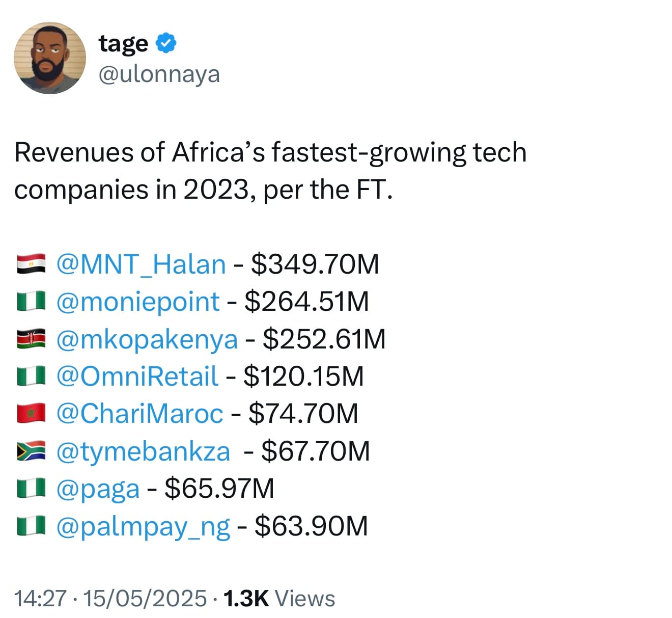This screenshot has height=618, width=672.
Task: Open tage's profile avatar picture
Action: pos(50,58)
